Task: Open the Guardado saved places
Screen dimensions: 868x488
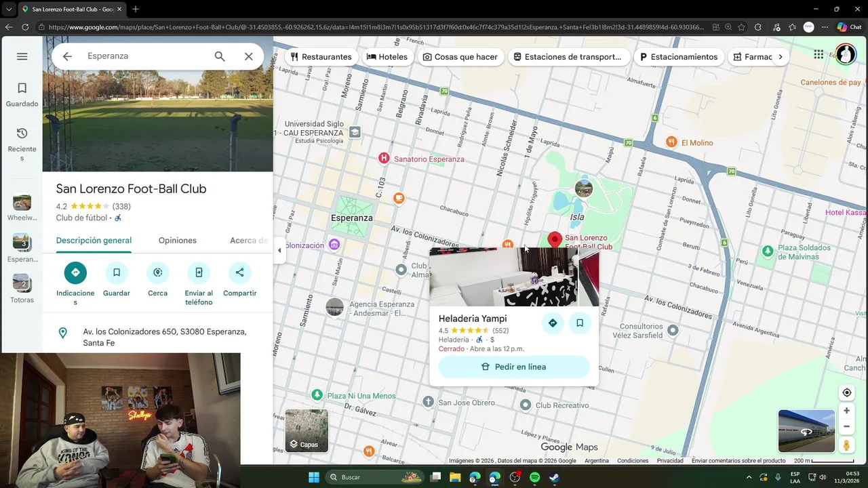Action: click(22, 95)
